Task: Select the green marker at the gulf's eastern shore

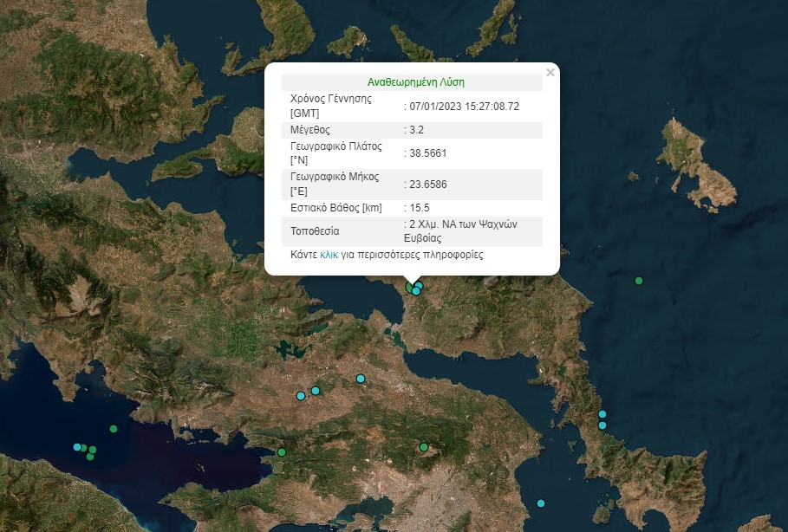Action: click(281, 452)
